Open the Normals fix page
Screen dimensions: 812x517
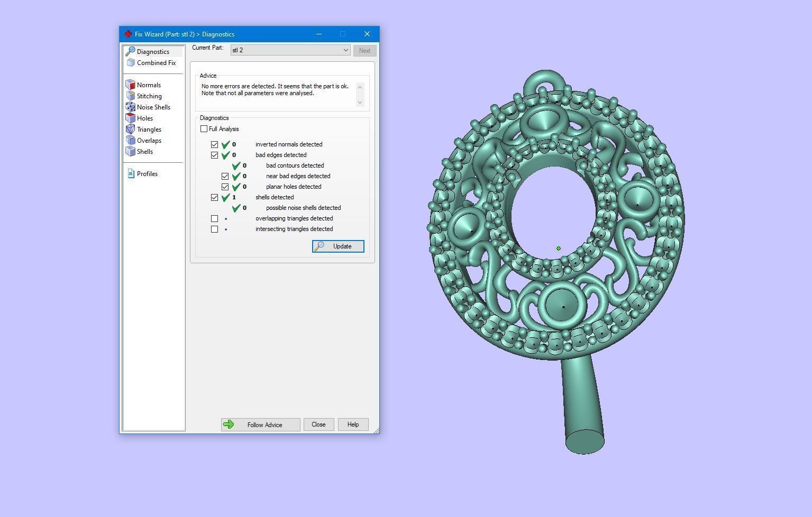(x=149, y=85)
